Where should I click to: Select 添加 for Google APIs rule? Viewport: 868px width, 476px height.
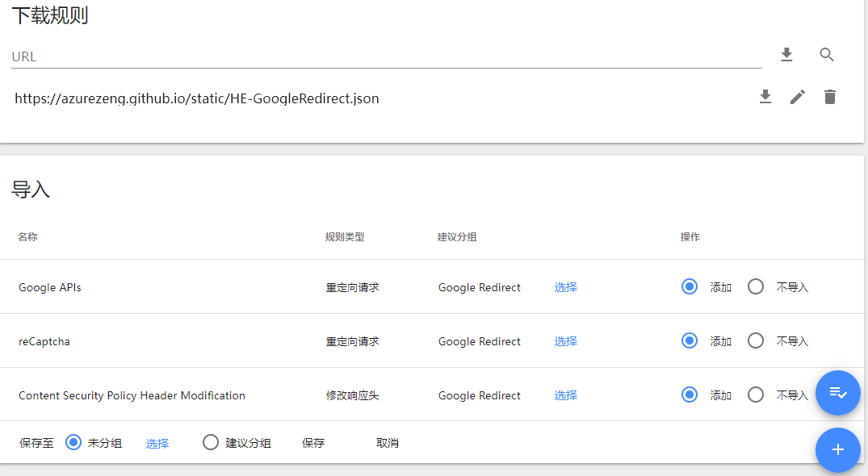tap(690, 286)
